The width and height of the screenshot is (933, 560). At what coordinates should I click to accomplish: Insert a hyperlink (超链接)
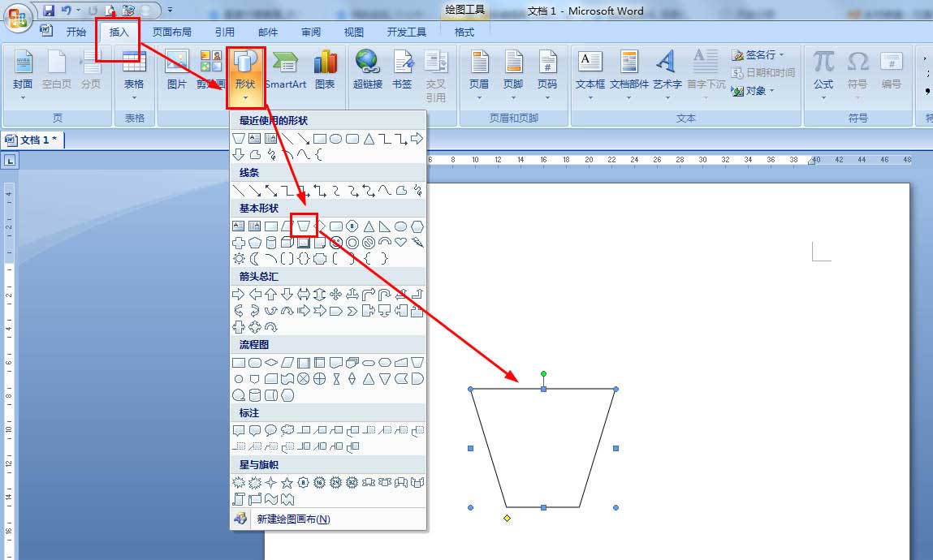click(368, 71)
